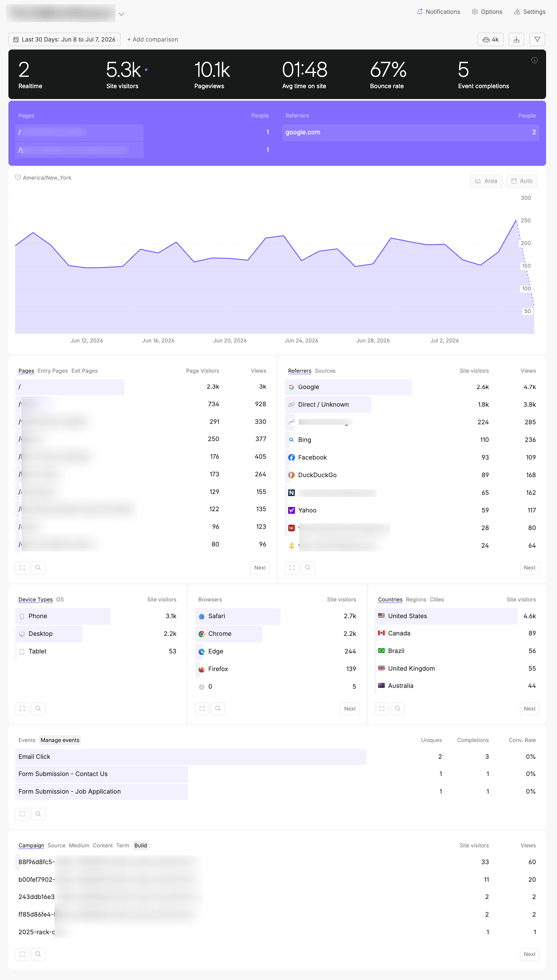The width and height of the screenshot is (557, 980).
Task: Filter by Chrome browser
Action: click(277, 634)
